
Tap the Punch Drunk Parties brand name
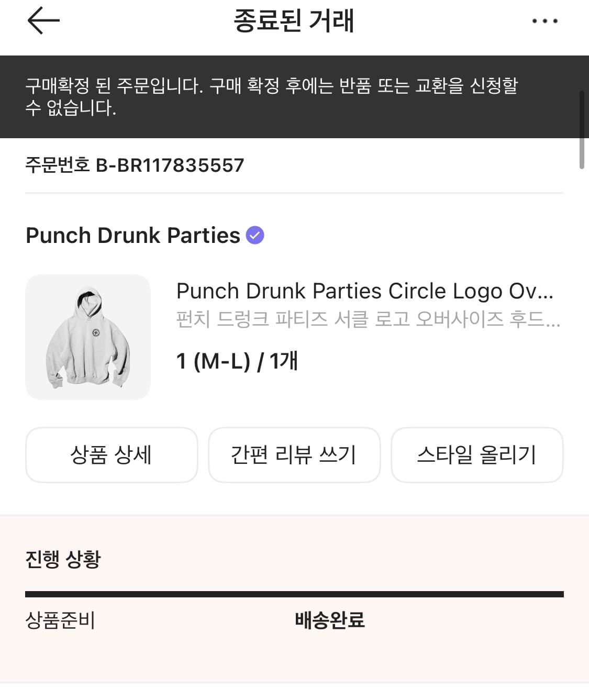tap(133, 236)
